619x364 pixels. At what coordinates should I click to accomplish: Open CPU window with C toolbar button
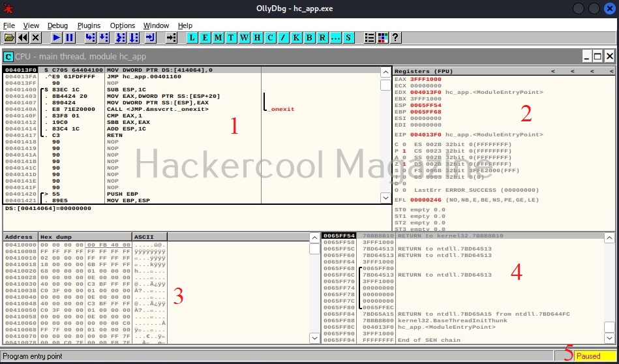[270, 38]
